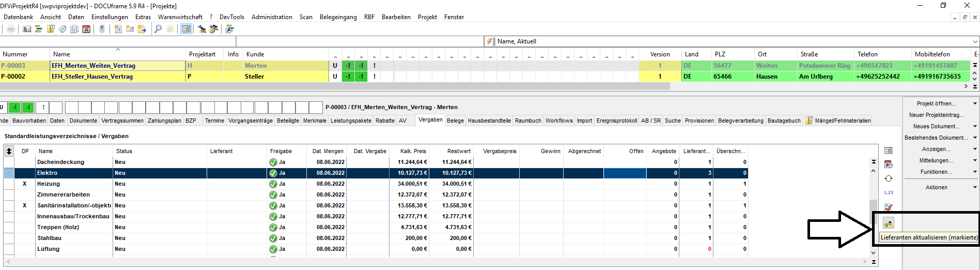Viewport: 980px width, 270px height.
Task: Click the shortcut Gantt toolbar icon
Action: pyautogui.click(x=229, y=29)
